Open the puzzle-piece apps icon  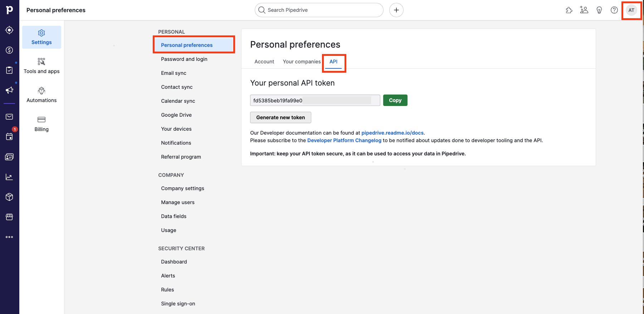click(x=569, y=10)
